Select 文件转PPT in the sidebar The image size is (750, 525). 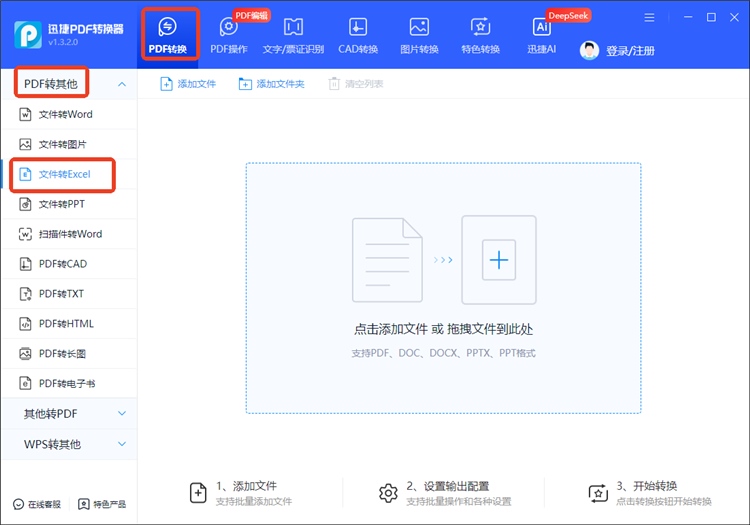[x=69, y=204]
